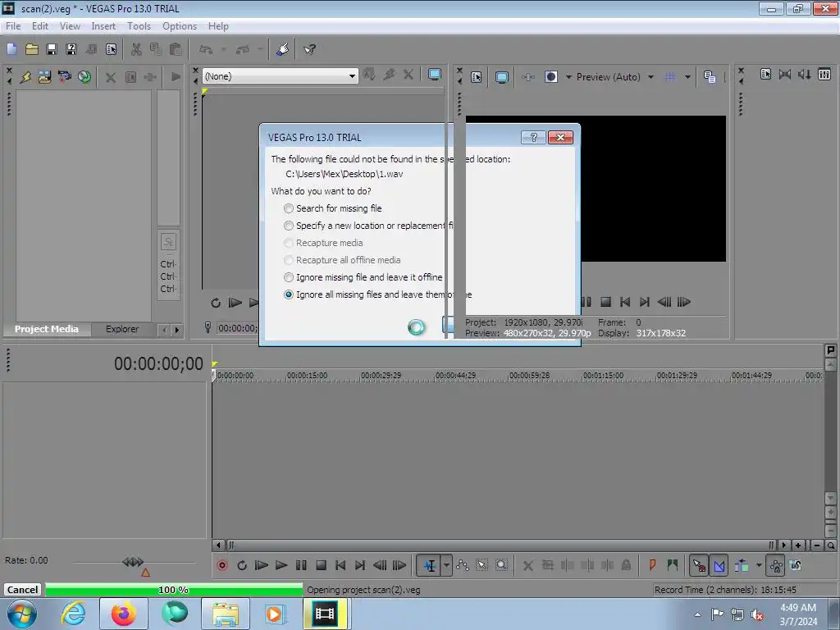Click the Pause button in timeline transport

coord(301,565)
